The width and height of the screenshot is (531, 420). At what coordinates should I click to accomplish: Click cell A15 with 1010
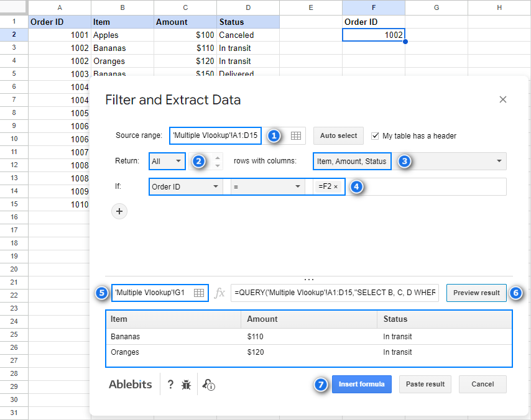coord(60,204)
